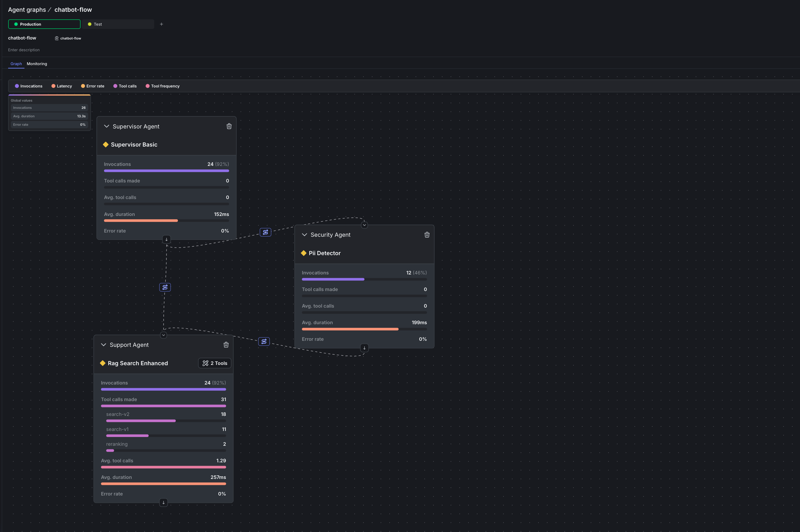
Task: Click the down arrow below the Supervisor Agent node
Action: click(166, 239)
